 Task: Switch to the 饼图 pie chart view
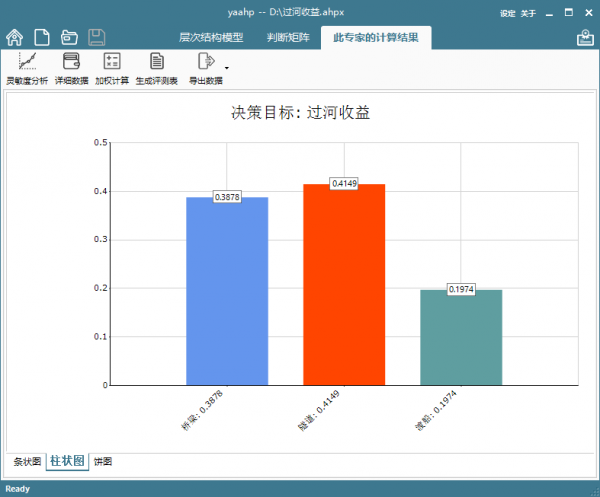click(x=103, y=462)
